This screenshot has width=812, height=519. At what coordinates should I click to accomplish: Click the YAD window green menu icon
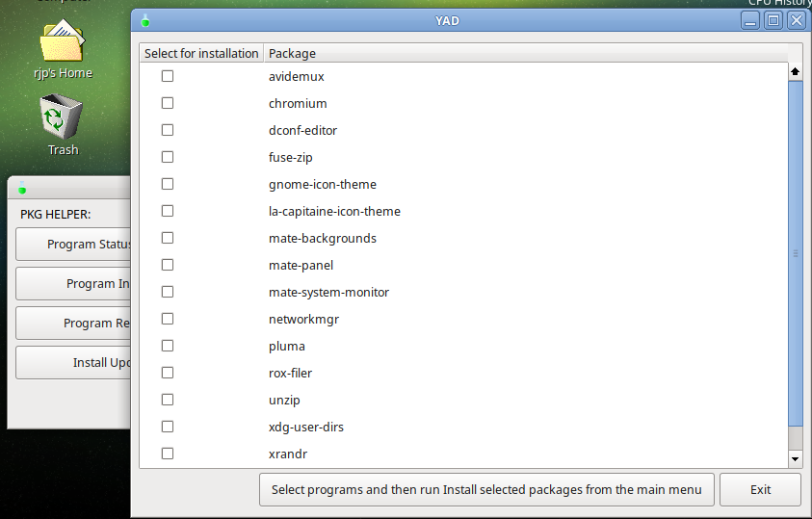tap(145, 20)
